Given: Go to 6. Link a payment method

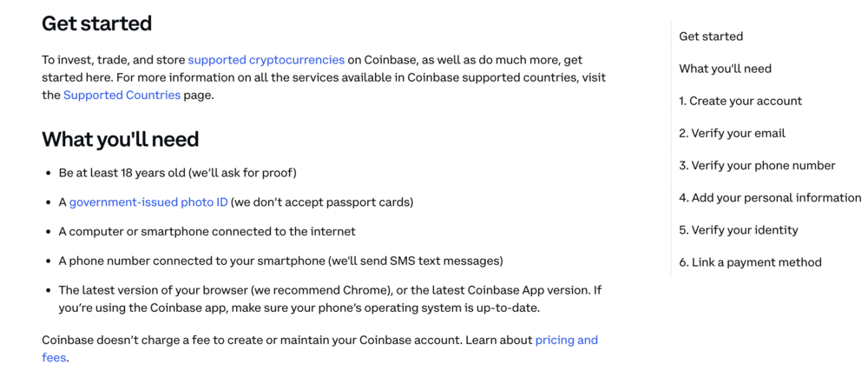Looking at the screenshot, I should pos(750,261).
